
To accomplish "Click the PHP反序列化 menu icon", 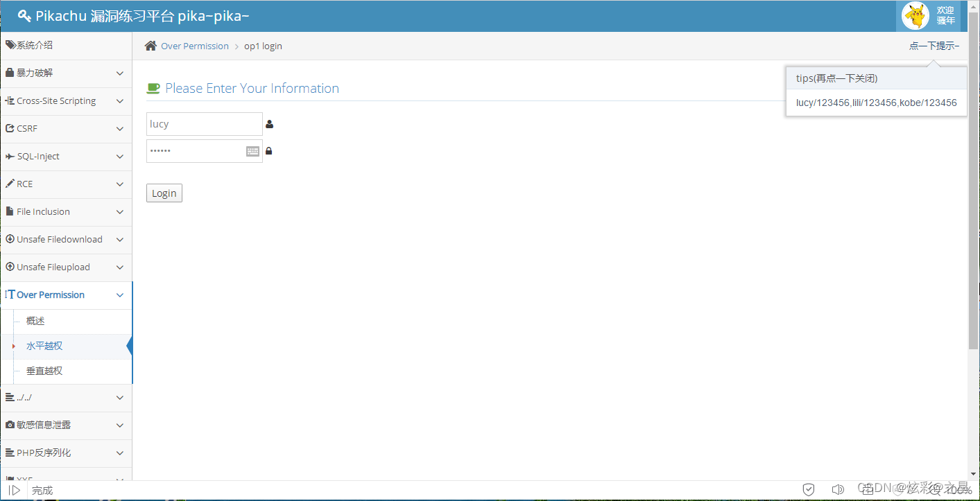I will pyautogui.click(x=10, y=452).
